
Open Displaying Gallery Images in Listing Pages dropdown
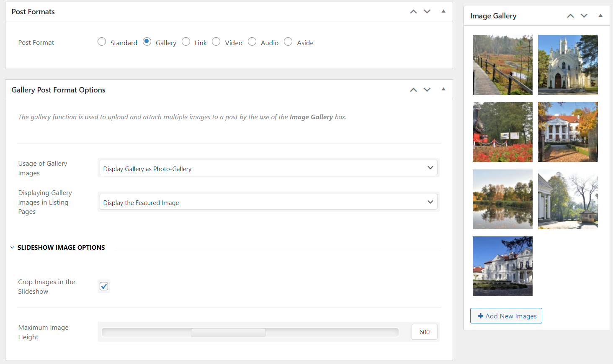(x=268, y=202)
